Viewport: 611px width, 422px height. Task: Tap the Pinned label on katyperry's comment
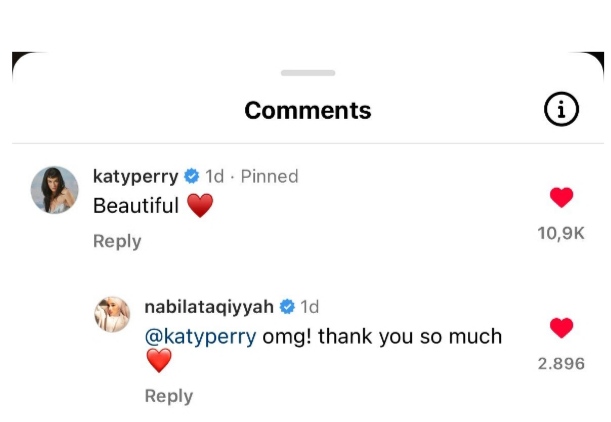[x=269, y=176]
